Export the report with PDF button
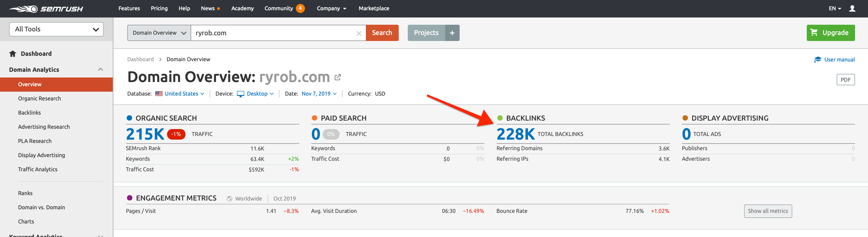 point(845,80)
